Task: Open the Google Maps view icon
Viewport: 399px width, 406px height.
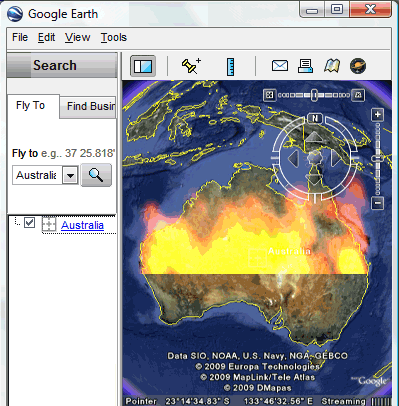Action: point(332,66)
